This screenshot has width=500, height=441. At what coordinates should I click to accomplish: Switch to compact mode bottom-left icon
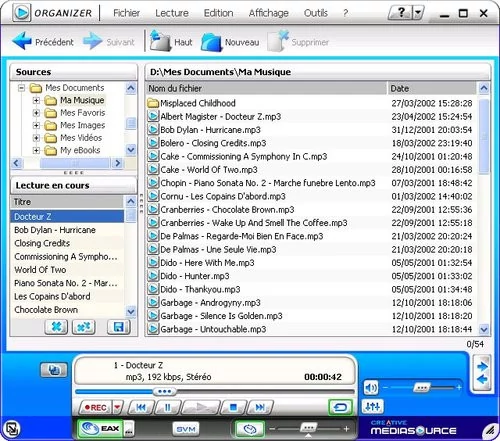click(12, 429)
